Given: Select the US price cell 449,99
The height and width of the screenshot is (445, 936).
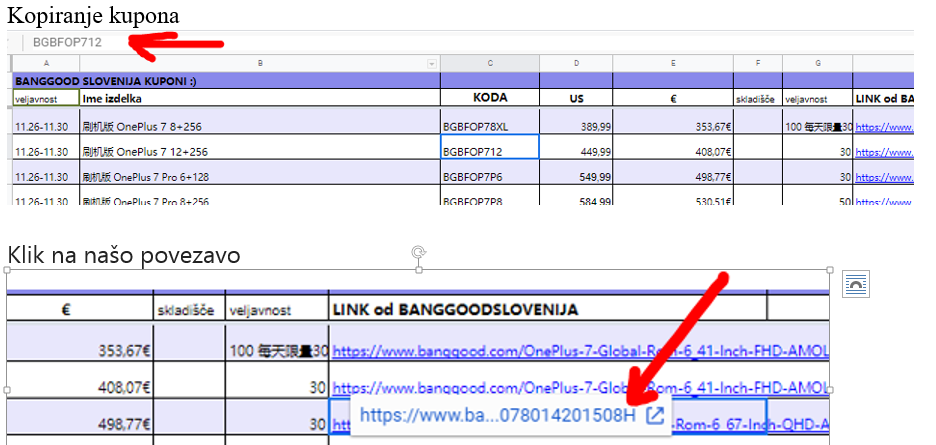Looking at the screenshot, I should click(576, 149).
